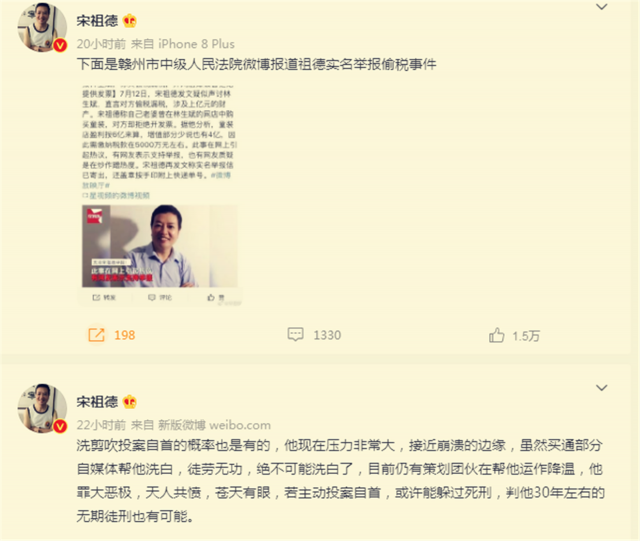
Task: Expand the second post's chevron options menu
Action: pos(602,387)
